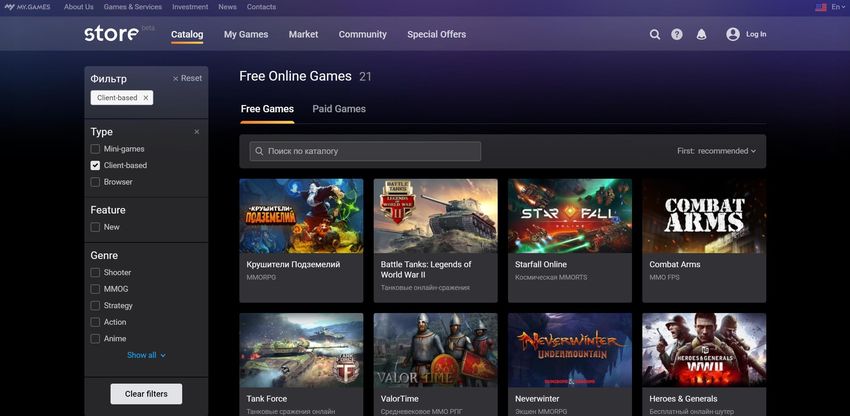Switch to the Paid Games tab
Image resolution: width=850 pixels, height=416 pixels.
(x=339, y=108)
